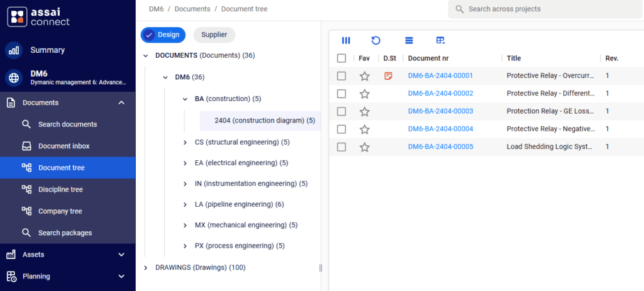Image resolution: width=644 pixels, height=291 pixels.
Task: Select checkbox for row DM6-BA-2404-00005
Action: [x=341, y=147]
